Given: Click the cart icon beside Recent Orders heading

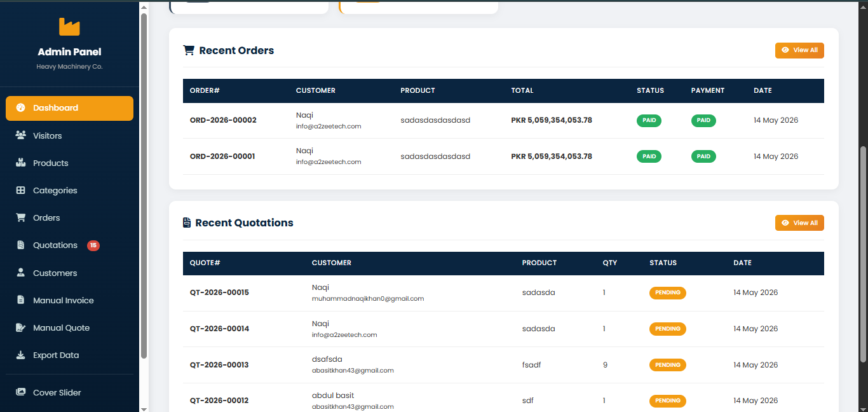Looking at the screenshot, I should (x=189, y=50).
